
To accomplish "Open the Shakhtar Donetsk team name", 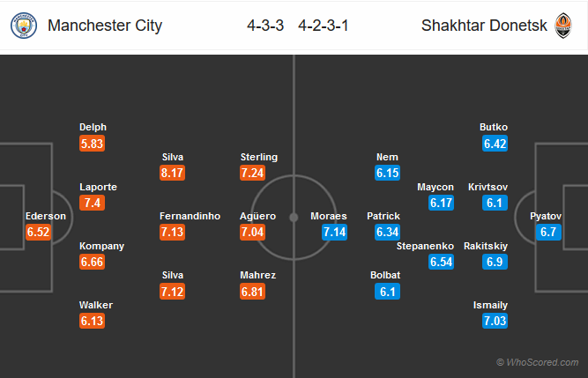I will (x=484, y=26).
